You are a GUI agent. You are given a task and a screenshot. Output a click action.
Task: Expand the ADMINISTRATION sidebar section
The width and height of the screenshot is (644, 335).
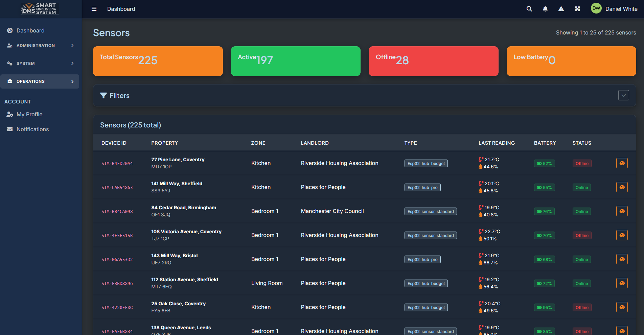(36, 45)
